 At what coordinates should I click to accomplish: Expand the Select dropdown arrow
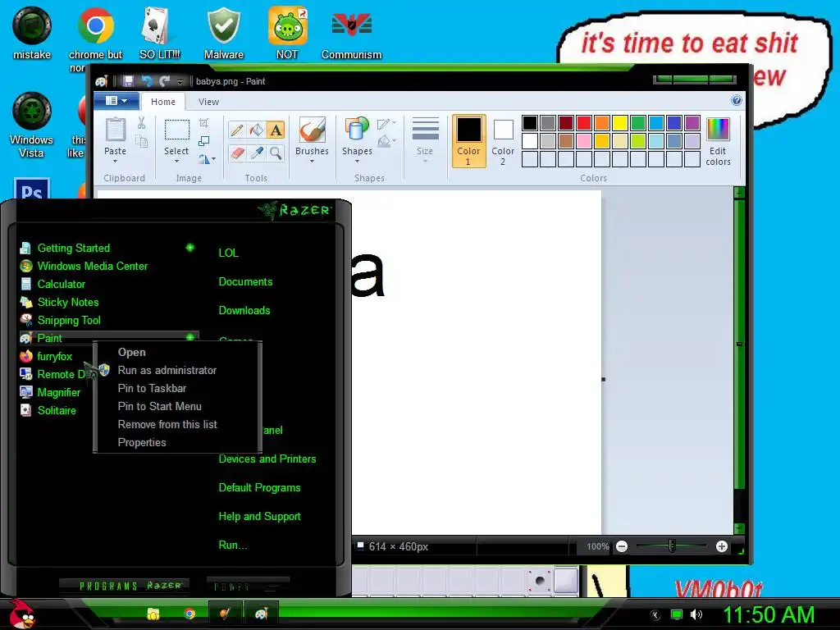176,162
